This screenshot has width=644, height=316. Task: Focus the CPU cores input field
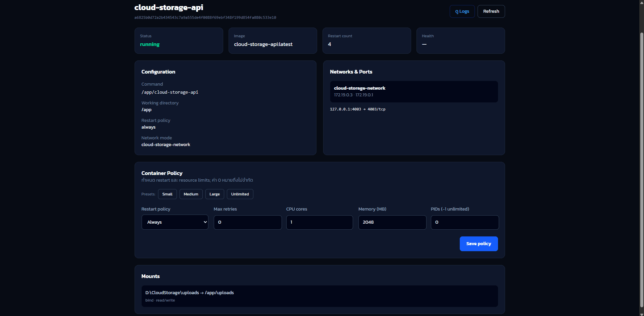pos(319,222)
